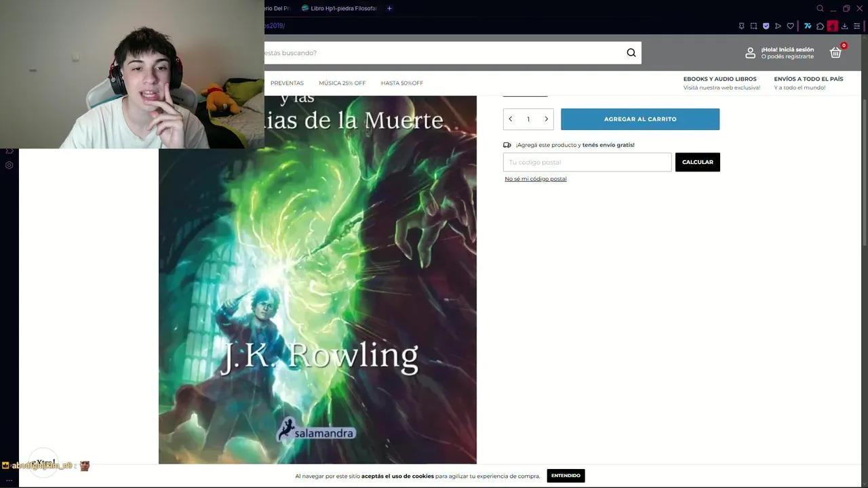Screen dimensions: 868x488
Task: Click the Calcular shipping button
Action: (698, 162)
